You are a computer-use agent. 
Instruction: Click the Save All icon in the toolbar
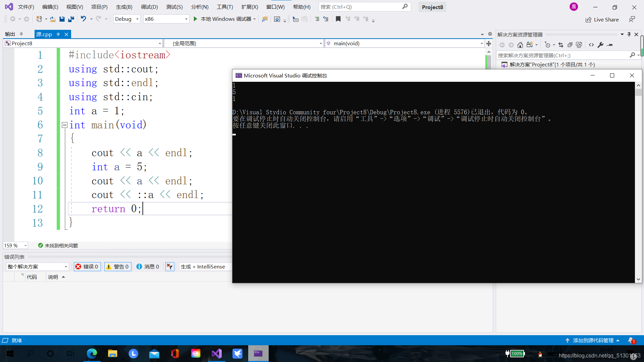[x=71, y=19]
